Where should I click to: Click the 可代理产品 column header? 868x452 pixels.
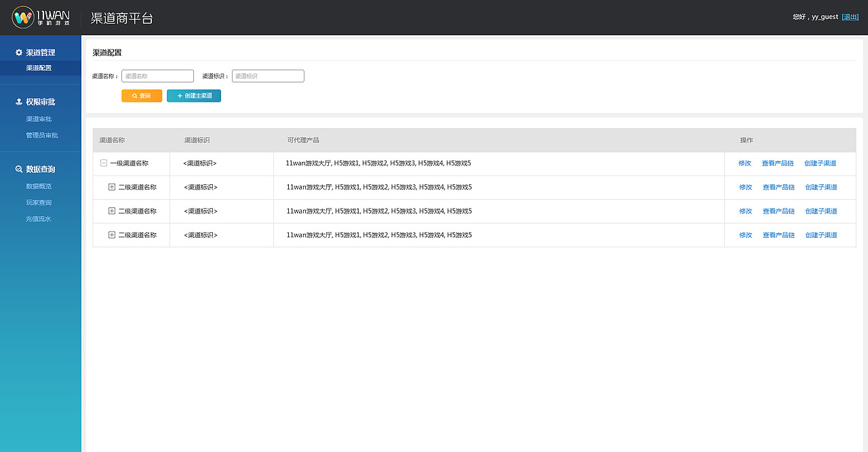303,140
